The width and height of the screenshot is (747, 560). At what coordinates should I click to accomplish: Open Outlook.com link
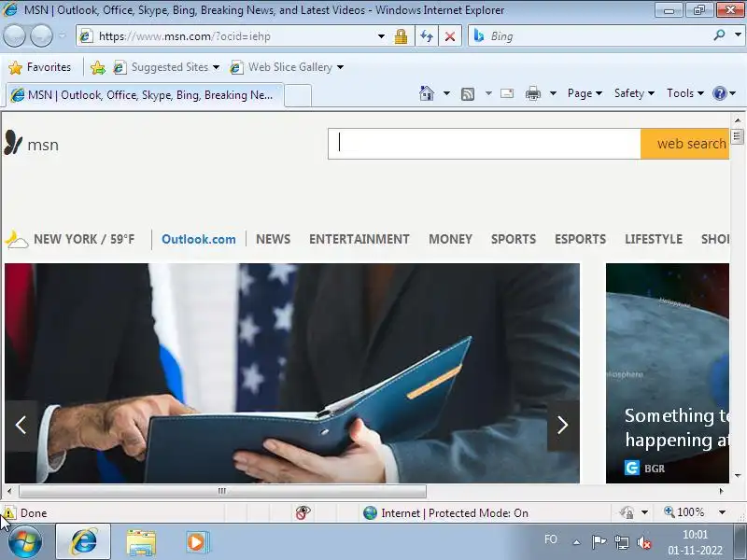coord(199,239)
